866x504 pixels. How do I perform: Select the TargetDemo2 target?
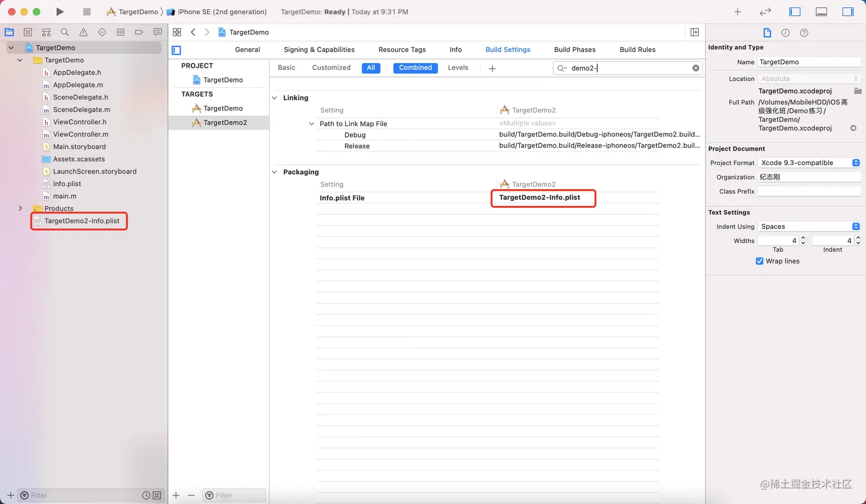(219, 123)
